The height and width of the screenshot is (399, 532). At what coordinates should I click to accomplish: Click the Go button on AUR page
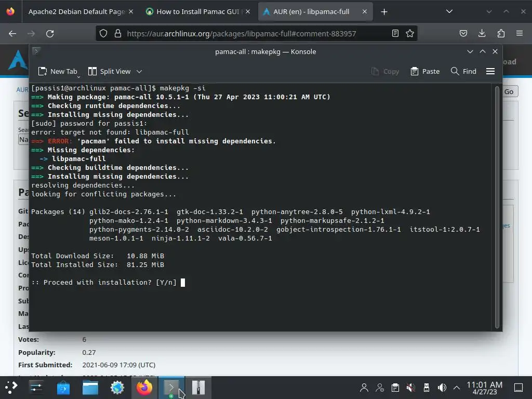(x=509, y=91)
